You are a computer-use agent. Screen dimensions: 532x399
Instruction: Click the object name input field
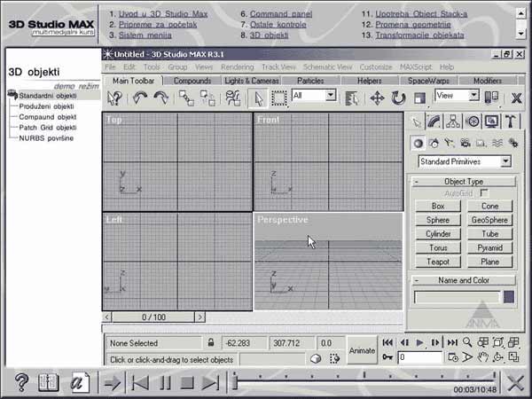click(457, 298)
